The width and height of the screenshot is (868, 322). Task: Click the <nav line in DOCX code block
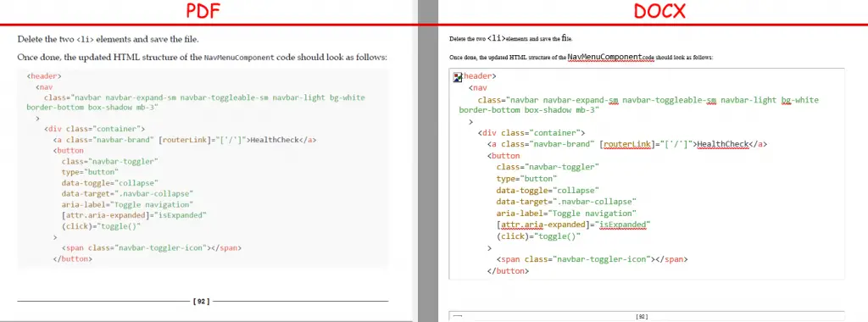tap(478, 87)
